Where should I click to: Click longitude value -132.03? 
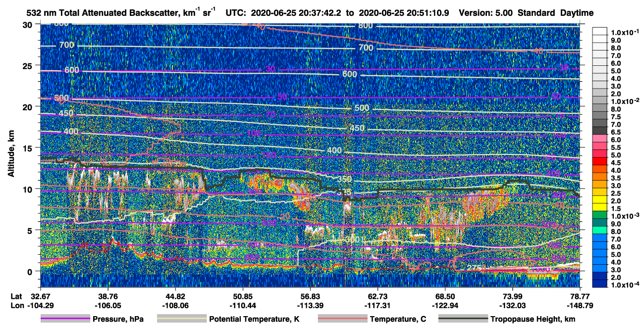[x=512, y=305]
